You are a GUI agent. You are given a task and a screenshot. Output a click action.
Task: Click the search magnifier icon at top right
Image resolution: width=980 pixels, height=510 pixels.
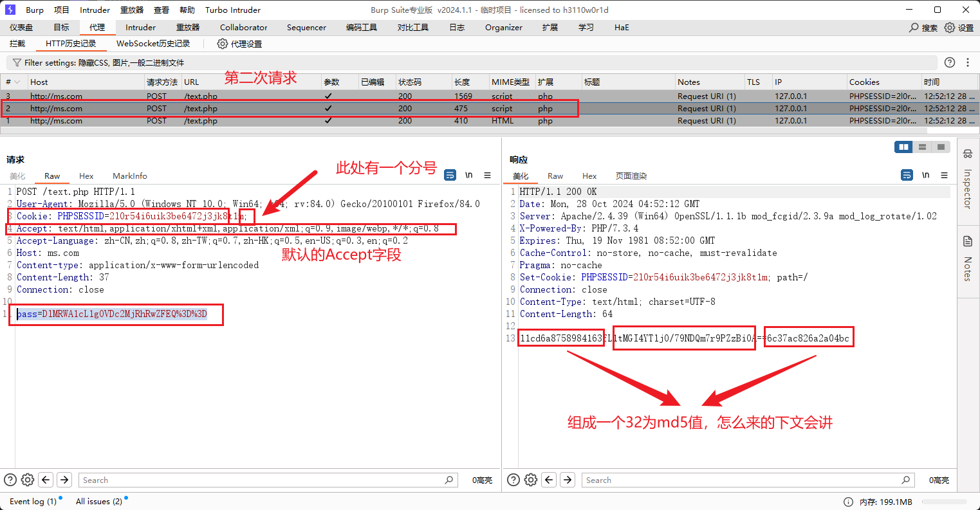(914, 28)
